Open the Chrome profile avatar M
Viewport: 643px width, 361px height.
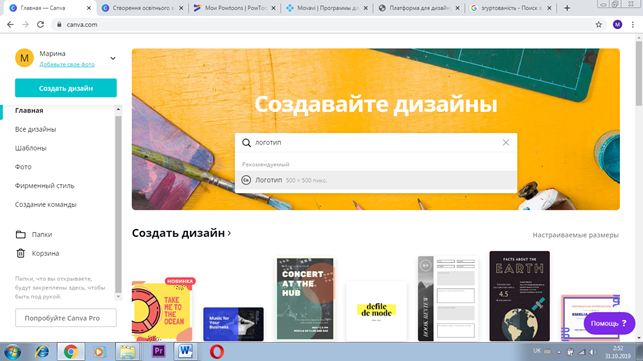tap(617, 25)
